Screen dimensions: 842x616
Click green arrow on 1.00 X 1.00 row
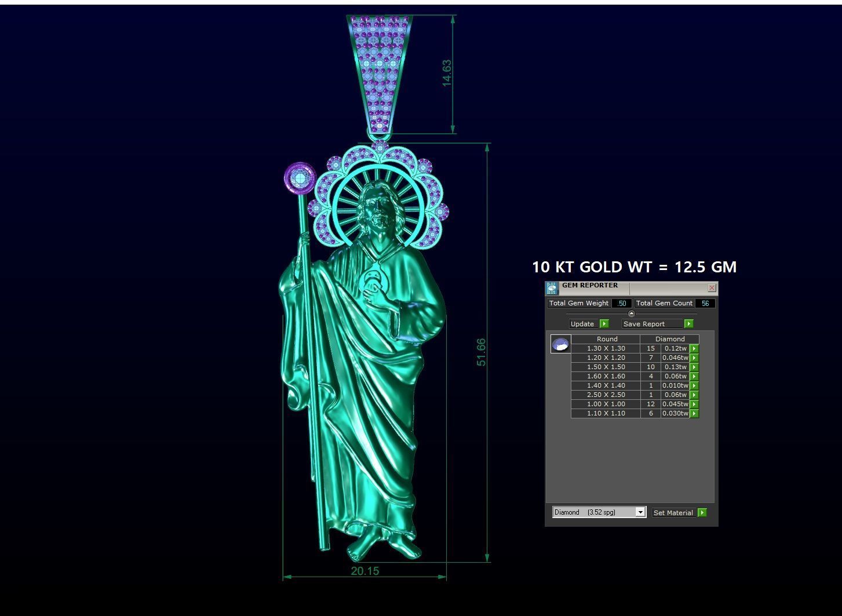pyautogui.click(x=694, y=404)
